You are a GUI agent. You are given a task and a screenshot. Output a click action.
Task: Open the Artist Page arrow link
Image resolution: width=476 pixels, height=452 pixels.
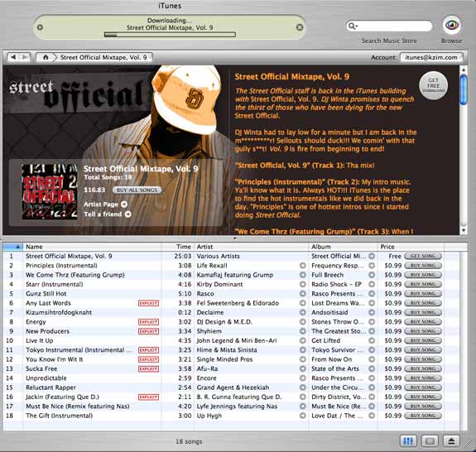(124, 204)
